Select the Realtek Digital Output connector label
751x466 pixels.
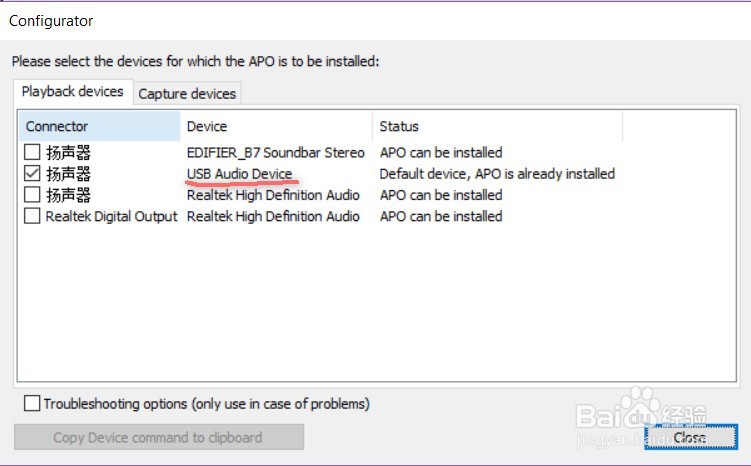tap(111, 216)
